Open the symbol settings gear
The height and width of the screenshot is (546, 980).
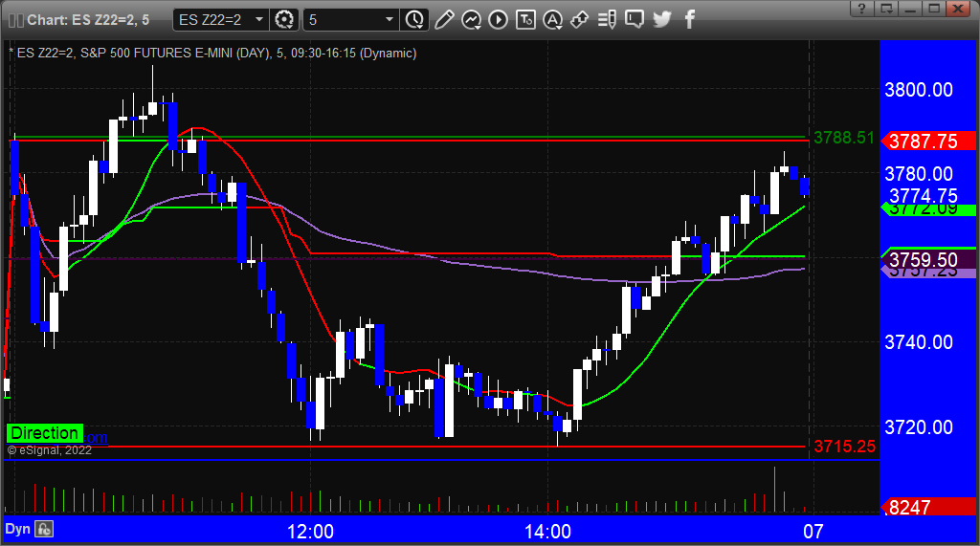tap(284, 20)
